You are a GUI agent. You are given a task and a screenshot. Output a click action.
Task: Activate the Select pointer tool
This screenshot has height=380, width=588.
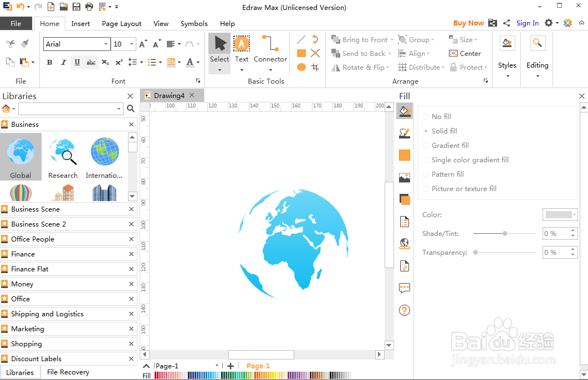tap(219, 53)
